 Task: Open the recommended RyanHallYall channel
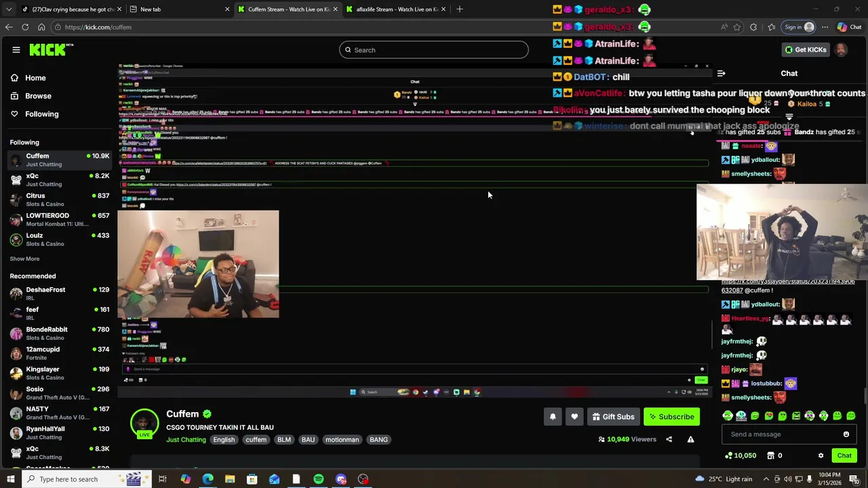click(x=60, y=432)
